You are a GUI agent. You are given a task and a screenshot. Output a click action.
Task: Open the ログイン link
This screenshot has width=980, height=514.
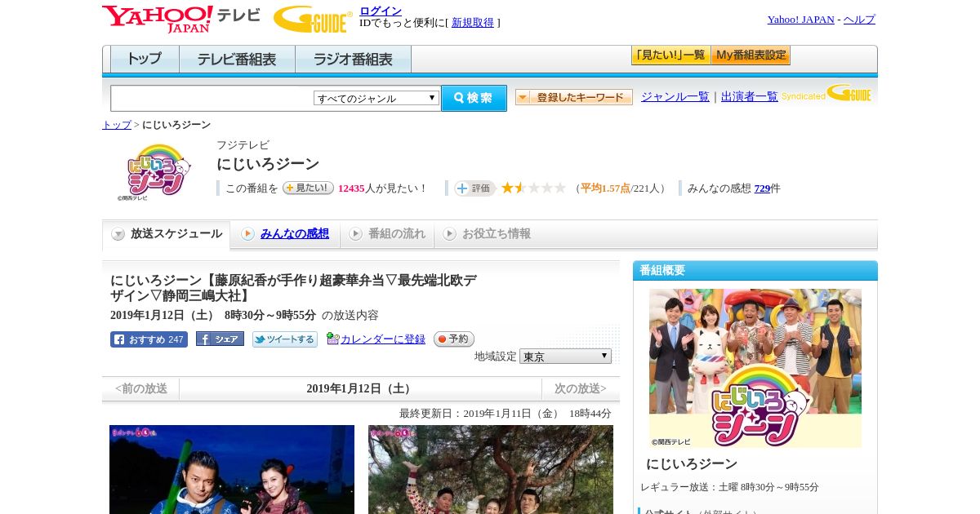(x=381, y=11)
